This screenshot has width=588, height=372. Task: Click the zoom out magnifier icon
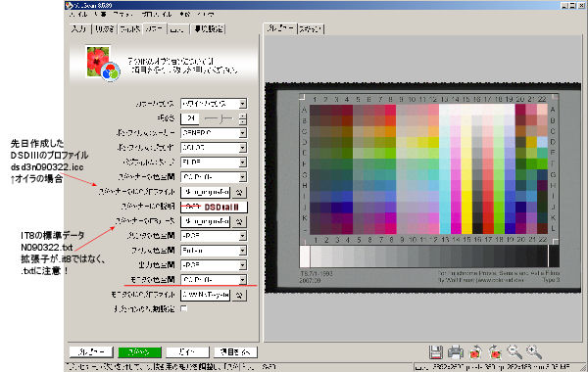(514, 352)
